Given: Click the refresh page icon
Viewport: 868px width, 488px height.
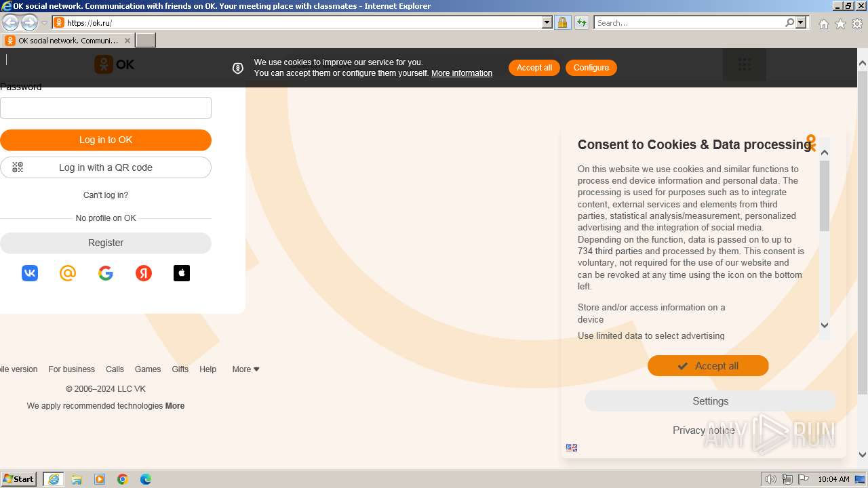Looking at the screenshot, I should coord(582,22).
